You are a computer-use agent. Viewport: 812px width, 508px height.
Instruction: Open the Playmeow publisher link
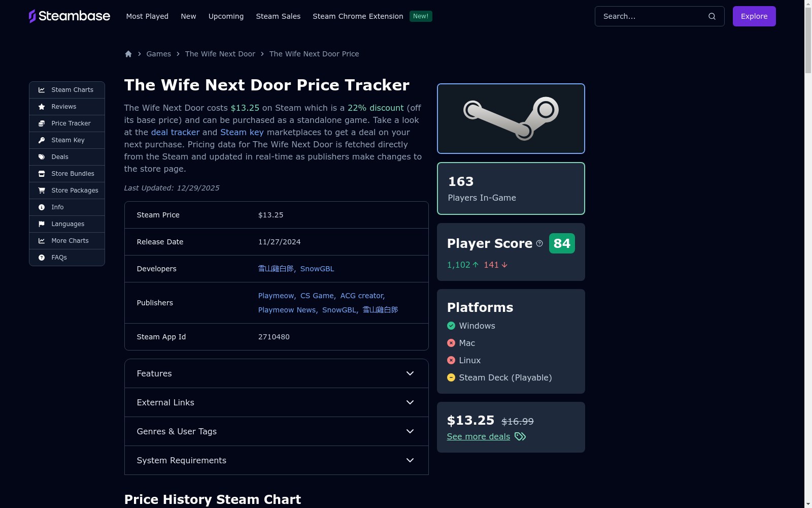click(x=276, y=296)
